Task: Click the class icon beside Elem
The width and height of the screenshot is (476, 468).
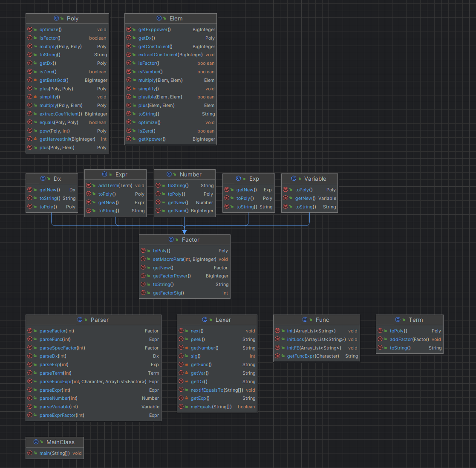Action: (159, 18)
